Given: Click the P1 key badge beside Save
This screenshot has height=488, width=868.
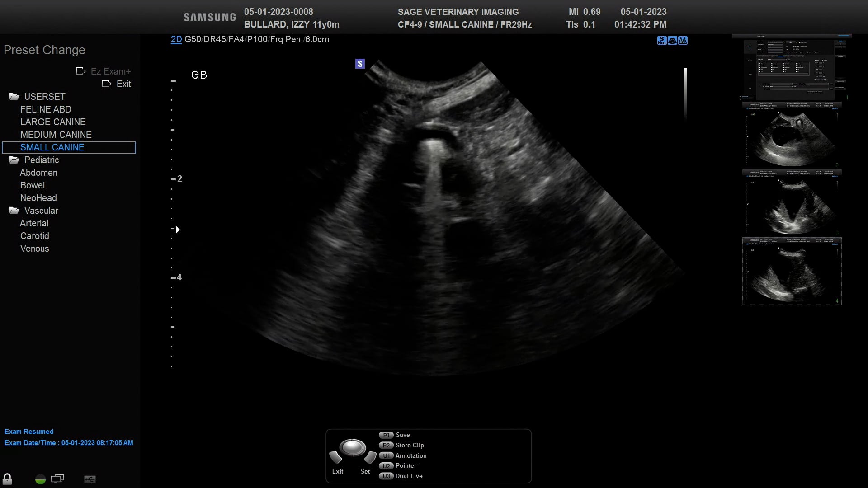Looking at the screenshot, I should tap(386, 435).
